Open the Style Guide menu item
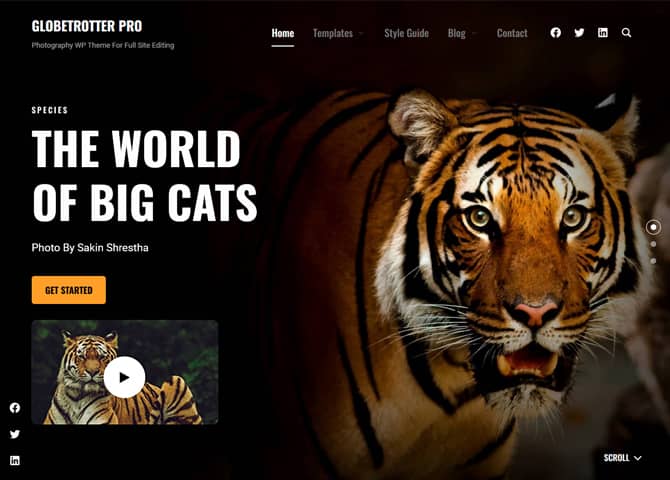This screenshot has width=670, height=480. 406,33
